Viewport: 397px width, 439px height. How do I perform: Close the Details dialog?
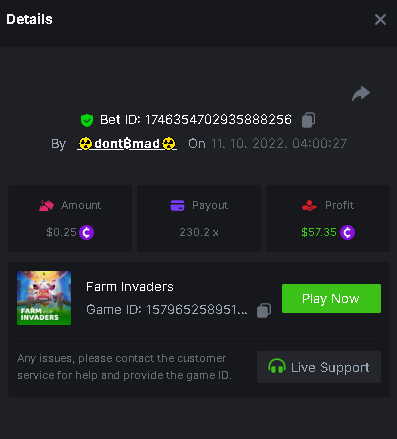pos(380,20)
